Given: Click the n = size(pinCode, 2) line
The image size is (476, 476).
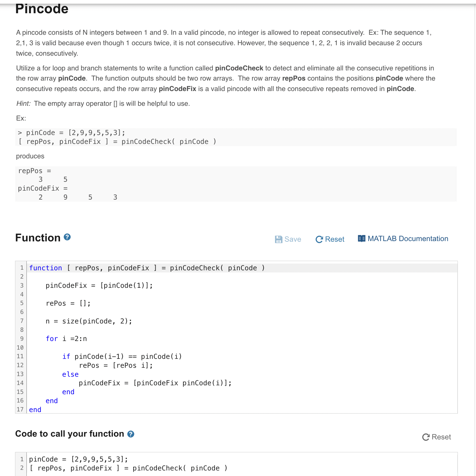Looking at the screenshot, I should (89, 321).
